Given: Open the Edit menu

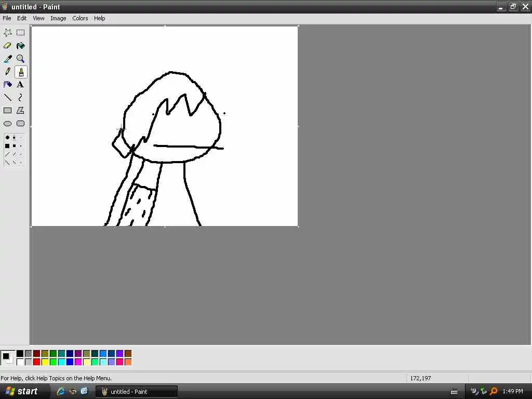Looking at the screenshot, I should point(22,18).
